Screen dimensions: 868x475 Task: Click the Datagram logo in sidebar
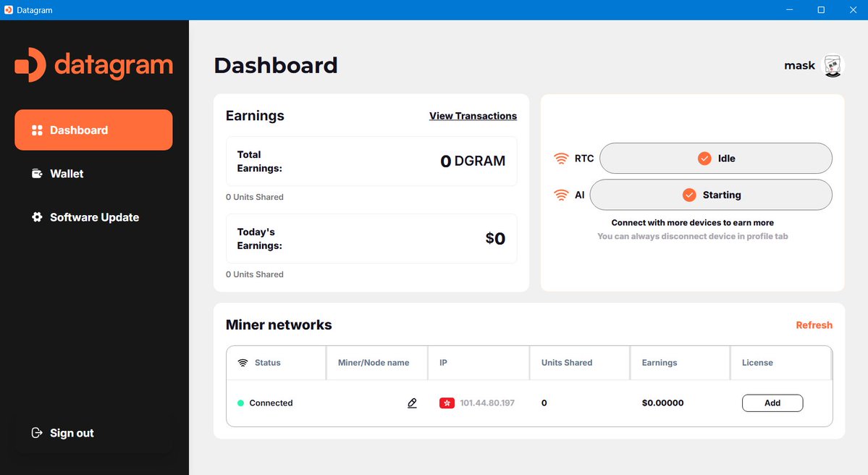coord(93,64)
